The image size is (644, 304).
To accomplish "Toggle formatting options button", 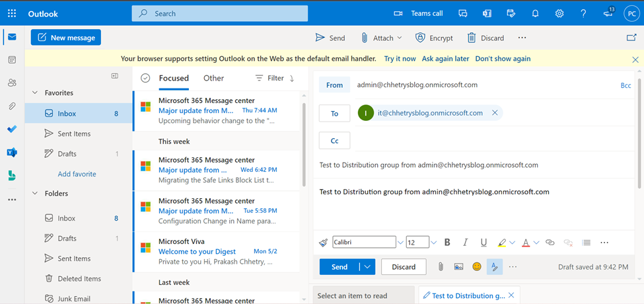I will pos(495,266).
